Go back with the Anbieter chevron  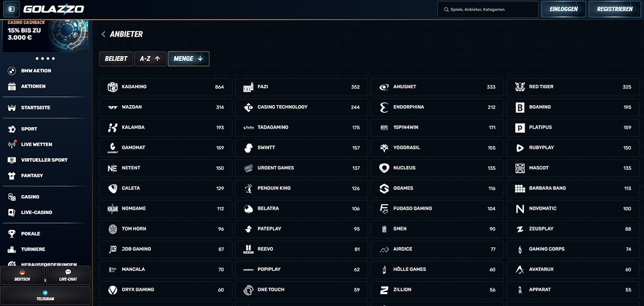tap(104, 34)
